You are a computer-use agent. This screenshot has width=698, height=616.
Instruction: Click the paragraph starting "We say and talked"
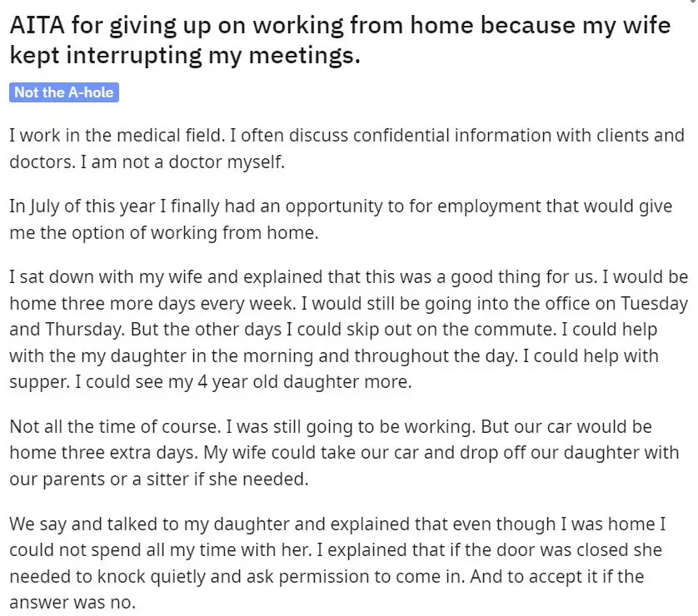[337, 563]
